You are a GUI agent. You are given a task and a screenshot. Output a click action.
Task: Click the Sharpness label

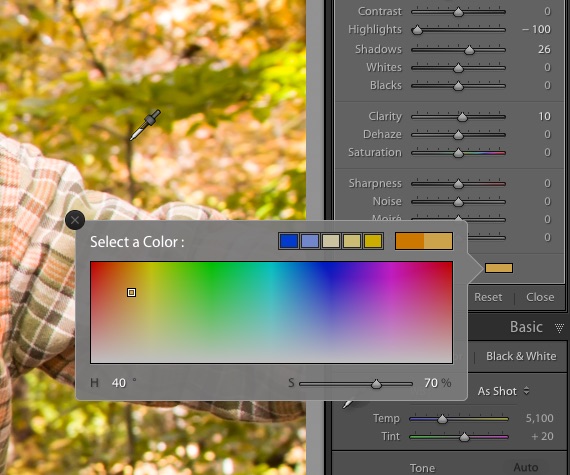[x=375, y=184]
